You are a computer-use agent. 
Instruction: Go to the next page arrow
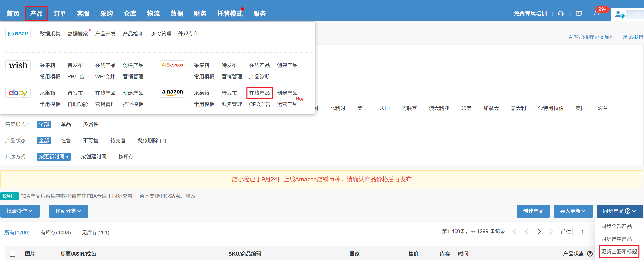(539, 232)
